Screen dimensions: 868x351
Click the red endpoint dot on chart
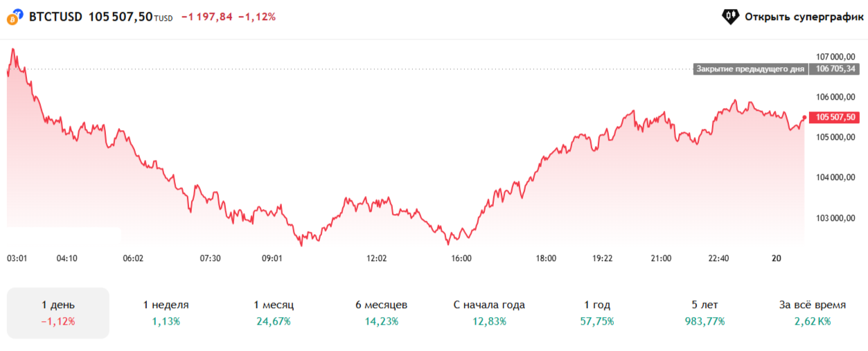coord(804,117)
